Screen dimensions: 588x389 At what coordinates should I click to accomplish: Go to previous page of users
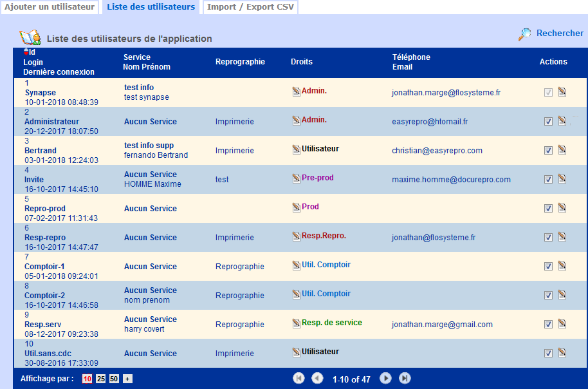click(317, 379)
